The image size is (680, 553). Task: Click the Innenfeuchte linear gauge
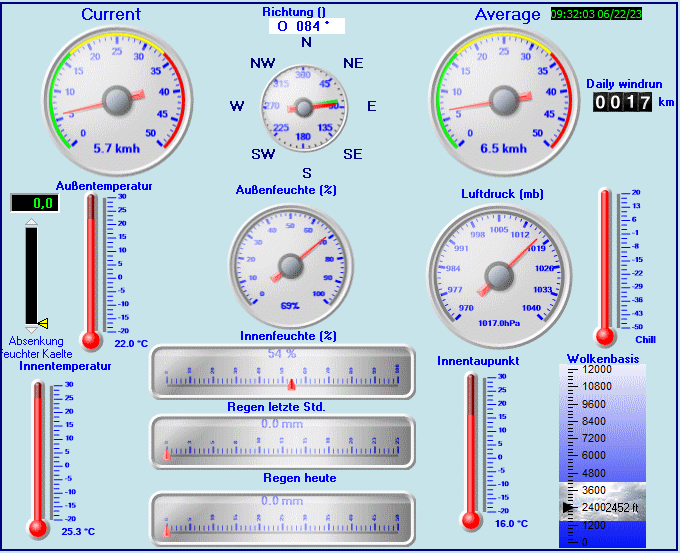tap(282, 372)
